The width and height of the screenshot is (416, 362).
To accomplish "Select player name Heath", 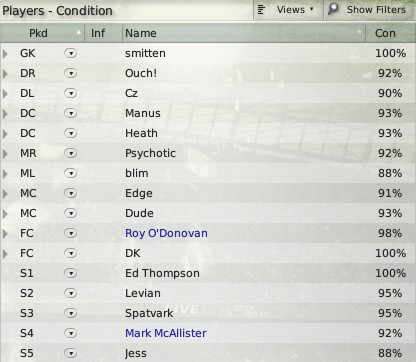I will (x=141, y=133).
